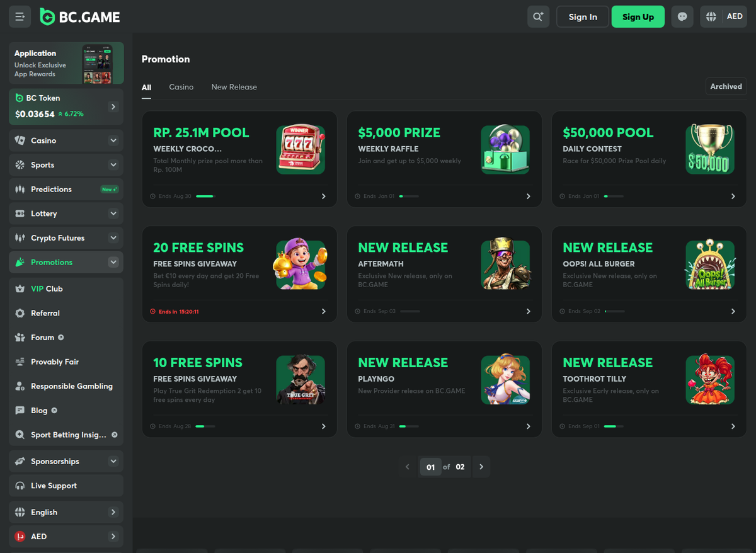756x553 pixels.
Task: Open the AED currency arrow in the sidebar
Action: [x=113, y=537]
